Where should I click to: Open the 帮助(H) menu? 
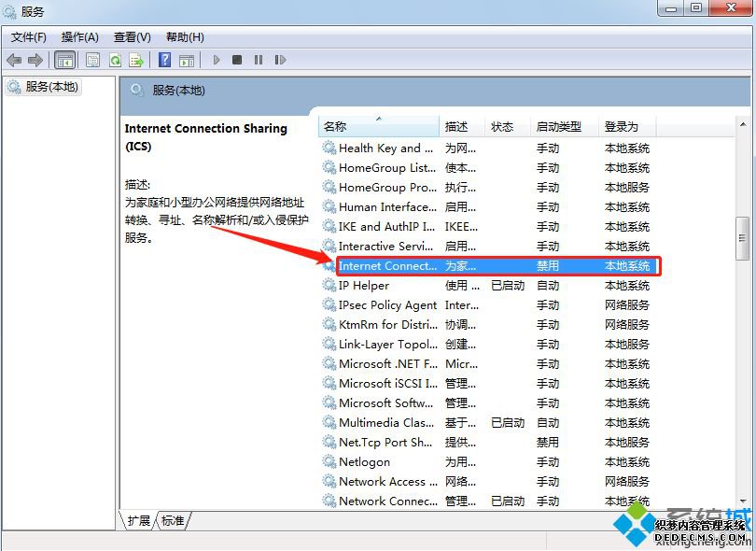(x=185, y=37)
